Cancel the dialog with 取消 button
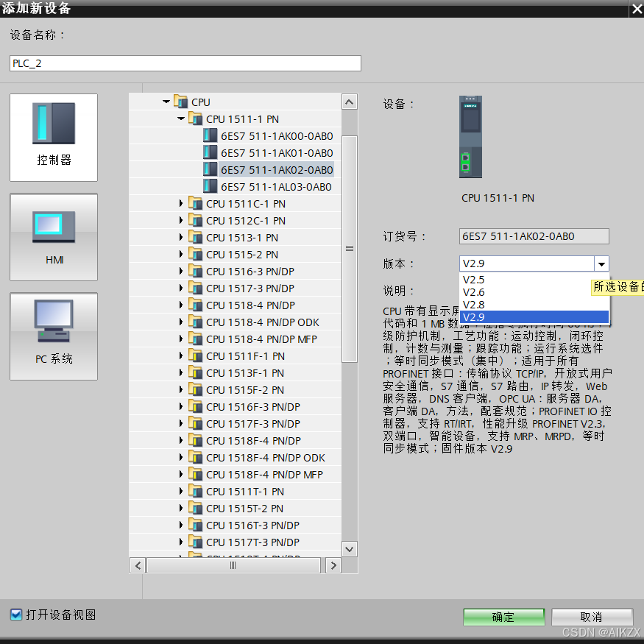 592,617
